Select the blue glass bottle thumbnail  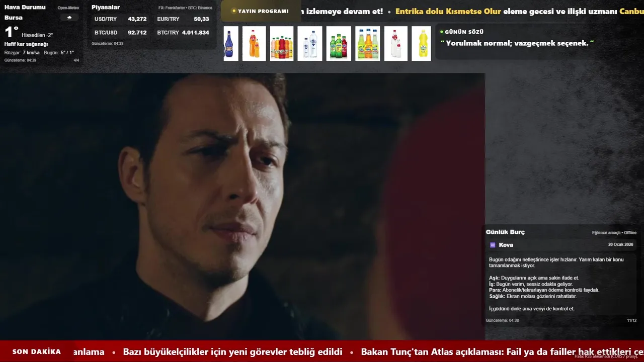pyautogui.click(x=231, y=44)
